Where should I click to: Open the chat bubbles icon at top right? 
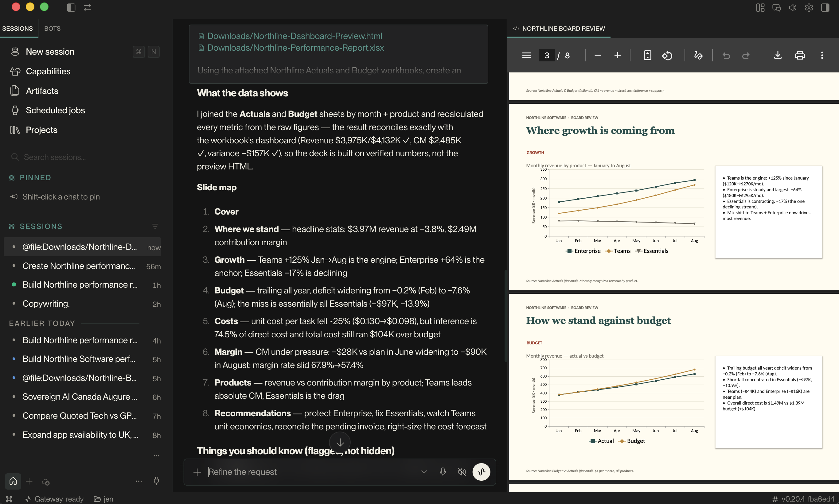tap(776, 7)
